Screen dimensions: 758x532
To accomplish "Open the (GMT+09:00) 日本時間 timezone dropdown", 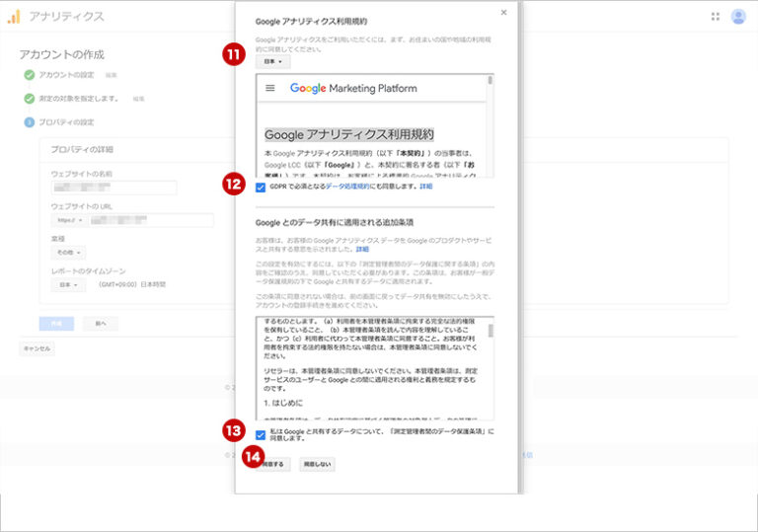I will pyautogui.click(x=132, y=285).
